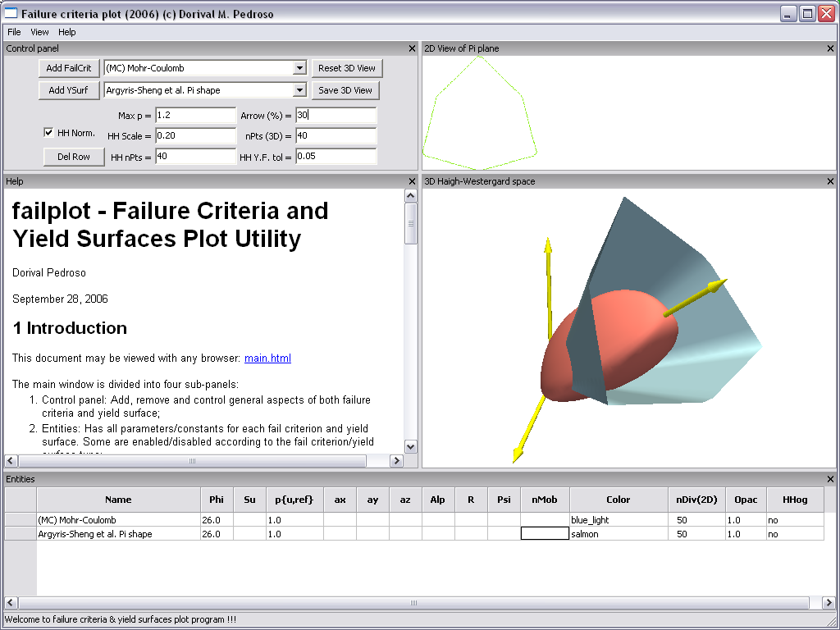
Task: Close the 3D Haigh-Westergard space pane
Action: pos(830,181)
